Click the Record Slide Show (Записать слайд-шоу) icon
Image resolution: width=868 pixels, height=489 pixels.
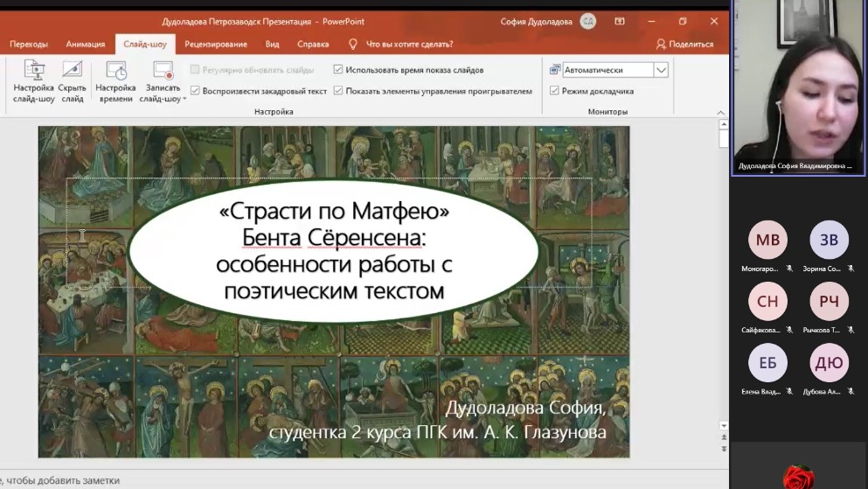pyautogui.click(x=163, y=72)
